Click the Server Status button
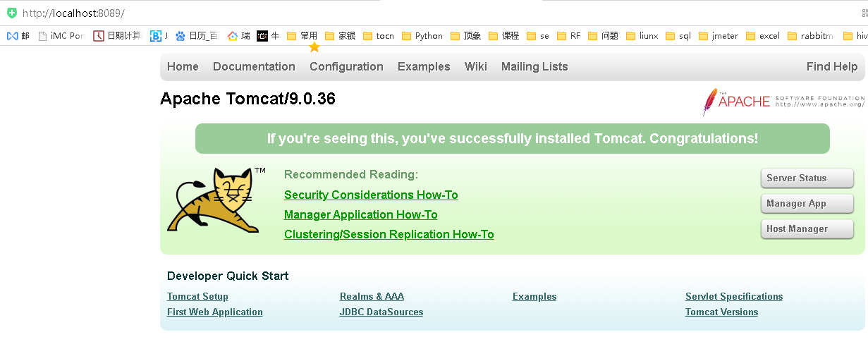The width and height of the screenshot is (868, 342). (x=807, y=178)
